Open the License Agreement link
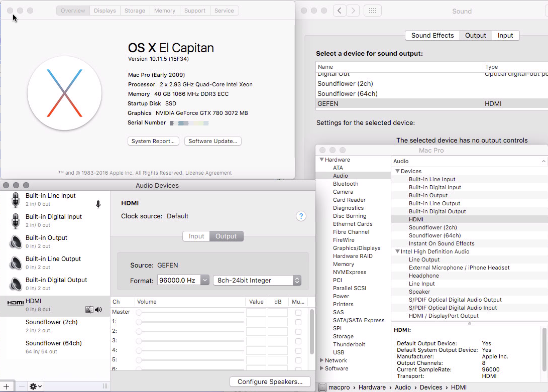 coord(208,173)
